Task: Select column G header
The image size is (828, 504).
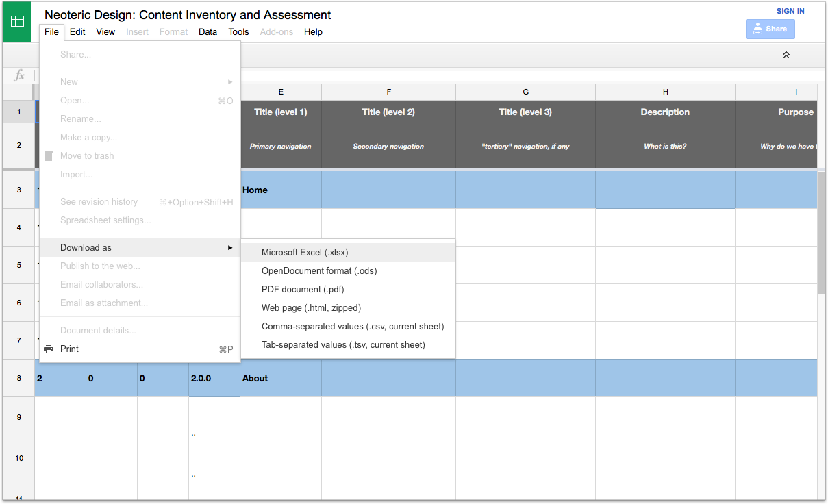Action: coord(526,92)
